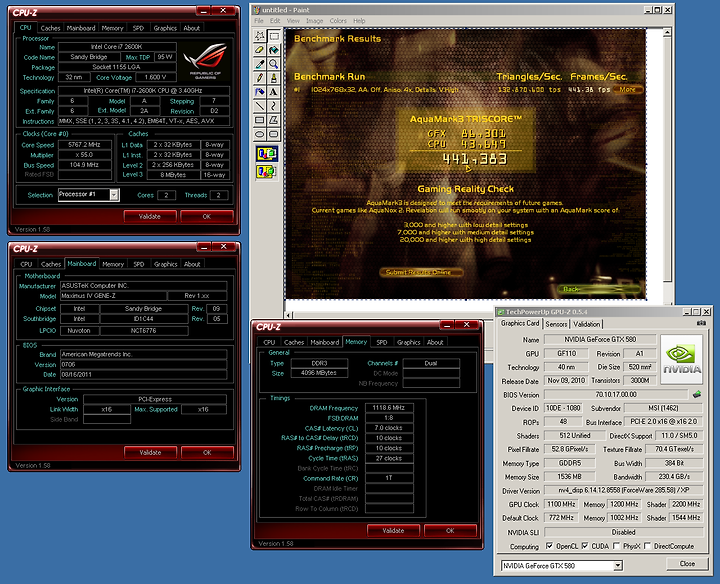The image size is (720, 584).
Task: Click the GPU-Z Name field showing GTX 580
Action: [x=600, y=339]
